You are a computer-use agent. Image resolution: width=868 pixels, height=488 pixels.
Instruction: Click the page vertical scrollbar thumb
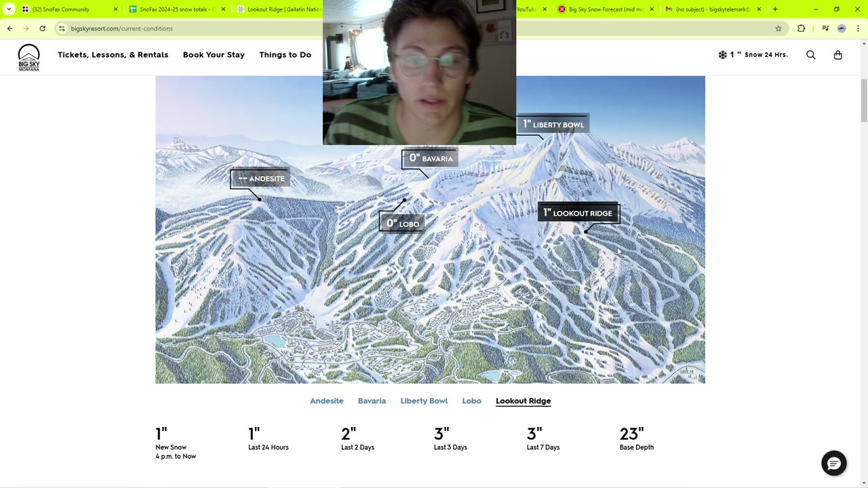[864, 100]
